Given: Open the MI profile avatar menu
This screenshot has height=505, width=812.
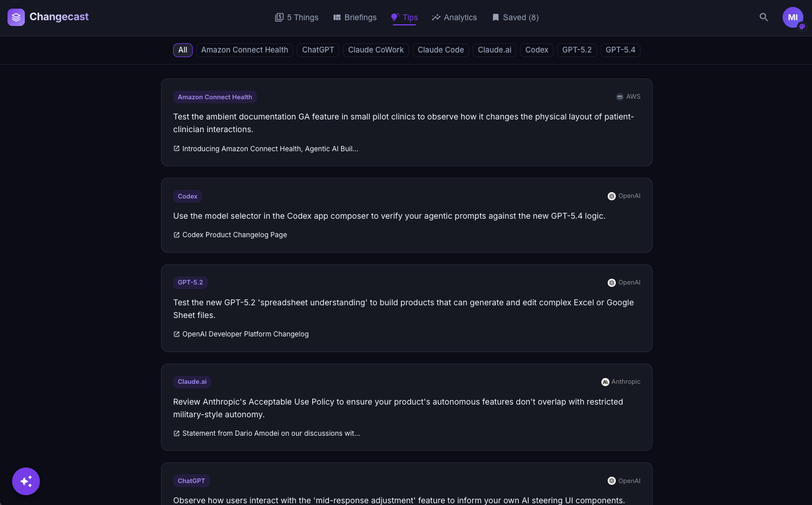Looking at the screenshot, I should [x=793, y=17].
